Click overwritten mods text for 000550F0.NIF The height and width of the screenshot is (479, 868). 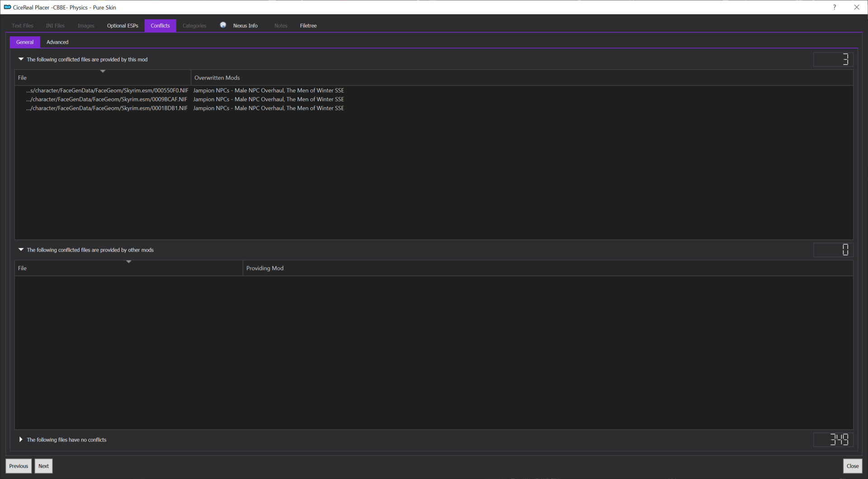[x=269, y=90]
